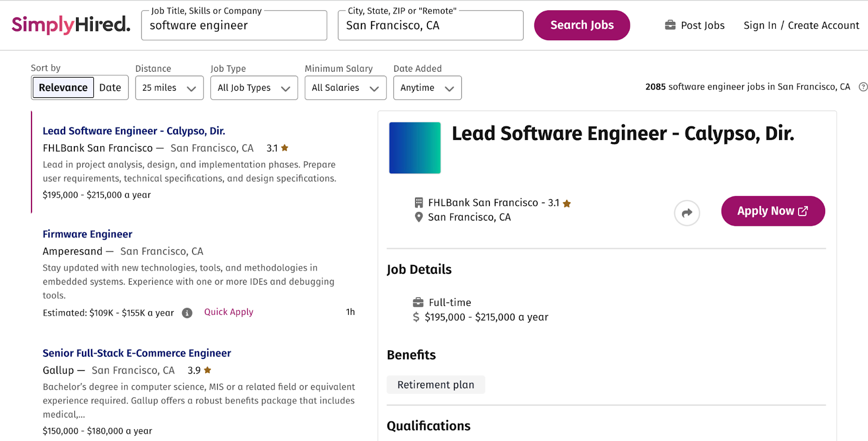Open Sign In / Create Account

pyautogui.click(x=801, y=26)
